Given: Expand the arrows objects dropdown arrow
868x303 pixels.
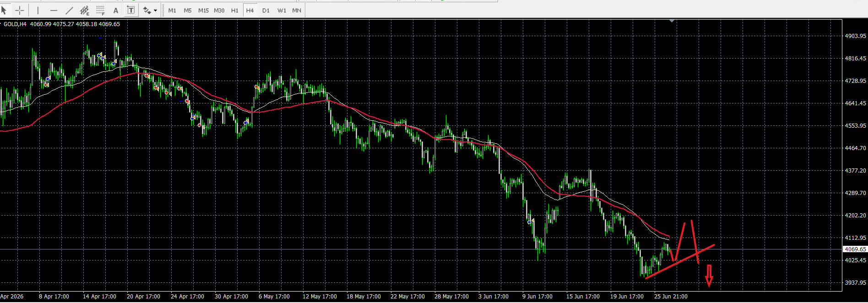Looking at the screenshot, I should pos(156,10).
